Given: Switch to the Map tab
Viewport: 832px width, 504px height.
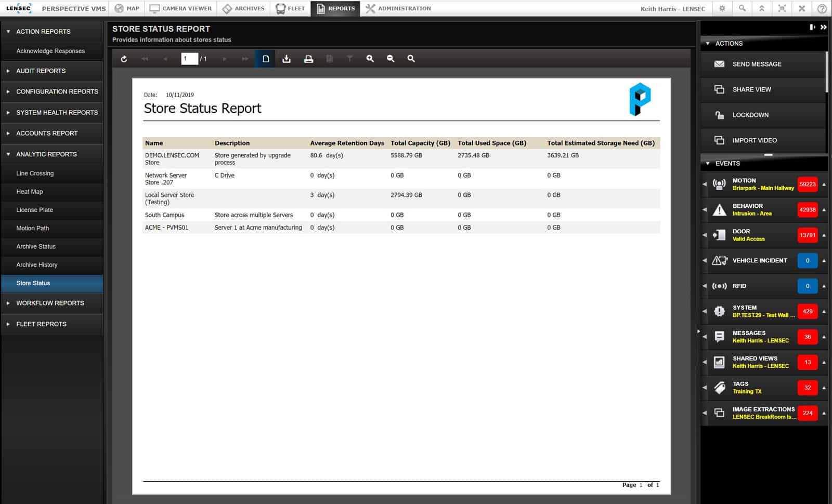Looking at the screenshot, I should click(x=127, y=8).
